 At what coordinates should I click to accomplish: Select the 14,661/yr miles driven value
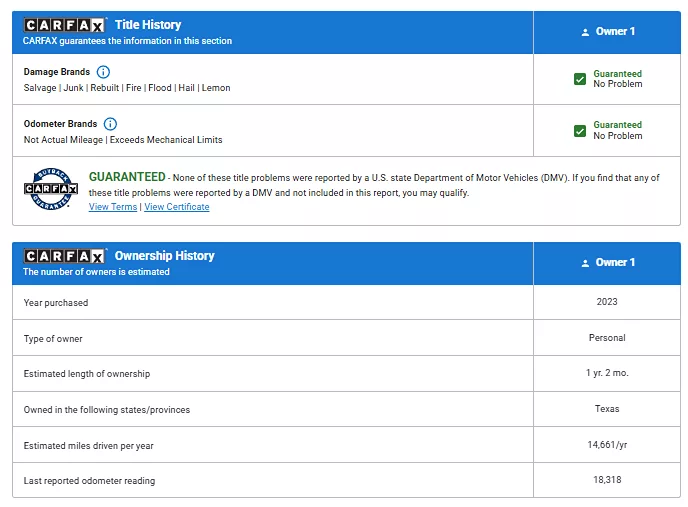point(607,445)
